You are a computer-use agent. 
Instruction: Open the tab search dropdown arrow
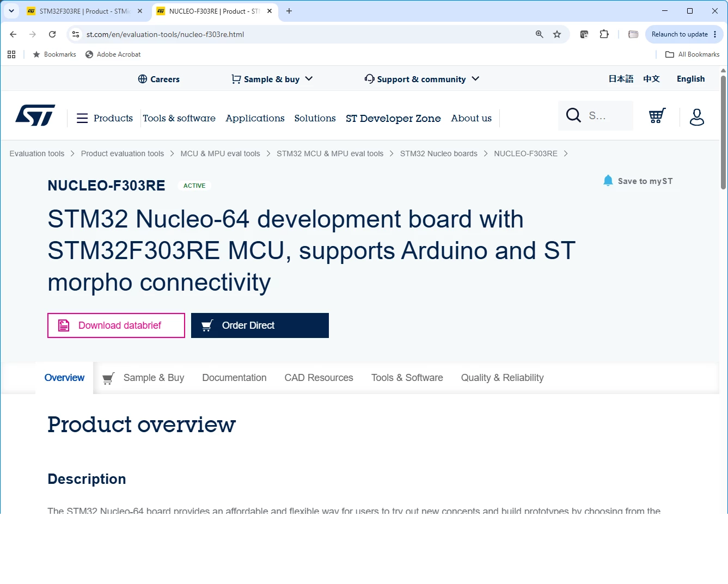(x=11, y=11)
